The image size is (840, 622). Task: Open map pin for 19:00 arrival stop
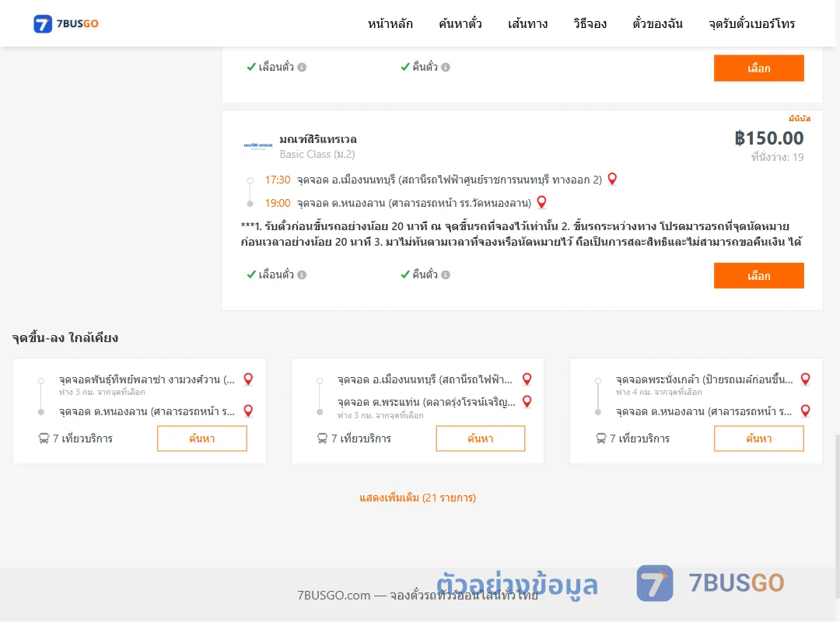click(x=541, y=202)
